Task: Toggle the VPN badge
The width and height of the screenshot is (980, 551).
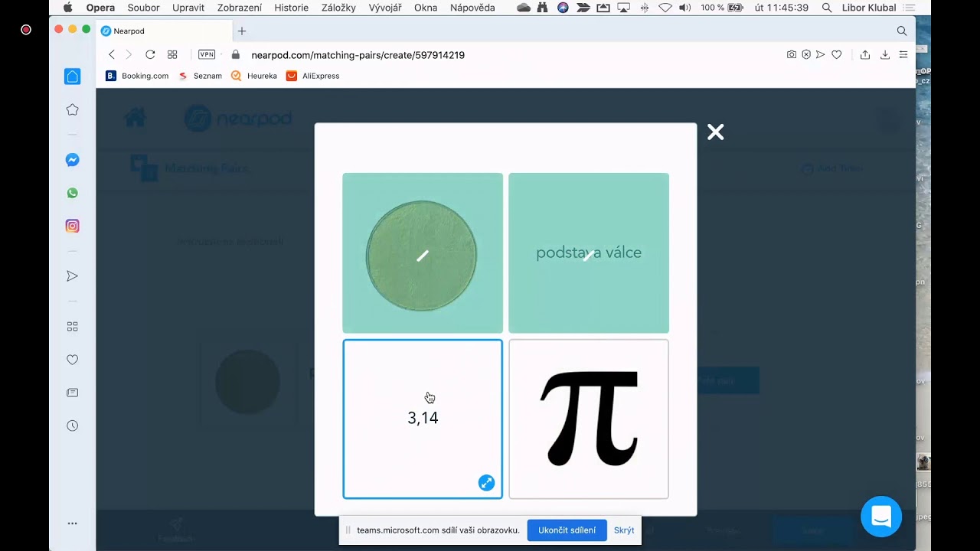Action: (x=207, y=54)
